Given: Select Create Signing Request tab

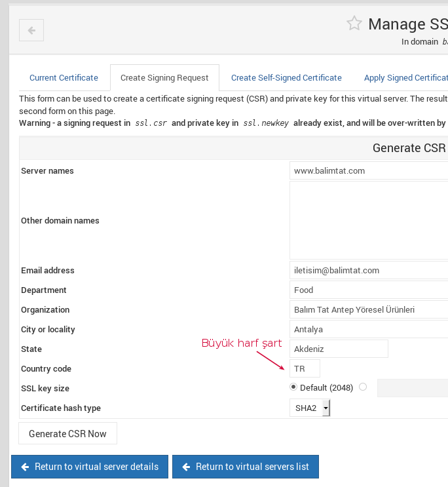Looking at the screenshot, I should point(164,78).
